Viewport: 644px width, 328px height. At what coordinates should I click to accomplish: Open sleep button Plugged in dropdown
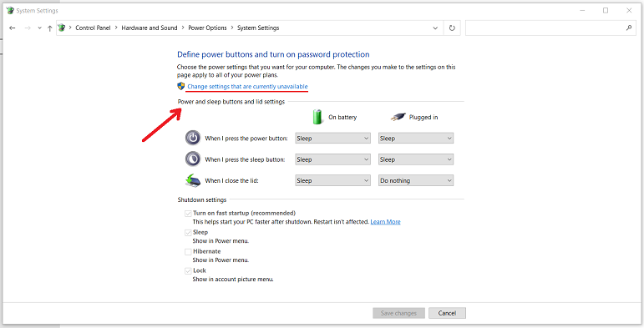pyautogui.click(x=416, y=159)
